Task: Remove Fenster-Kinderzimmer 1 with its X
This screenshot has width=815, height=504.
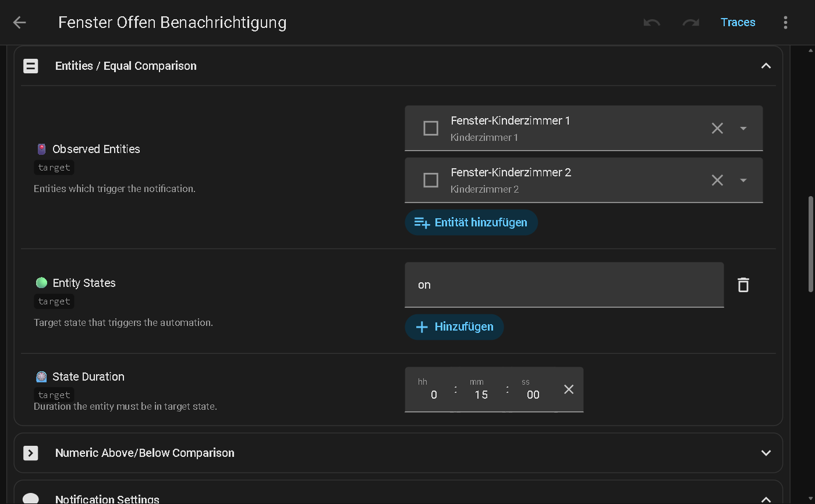Action: [717, 128]
